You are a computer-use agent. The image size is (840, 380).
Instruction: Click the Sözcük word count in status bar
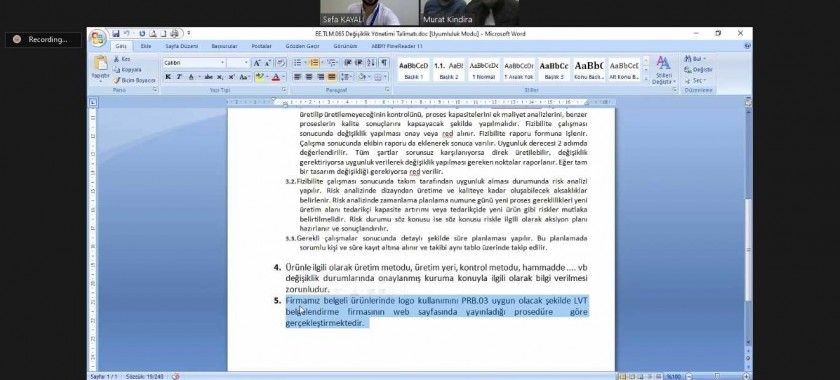click(x=145, y=376)
